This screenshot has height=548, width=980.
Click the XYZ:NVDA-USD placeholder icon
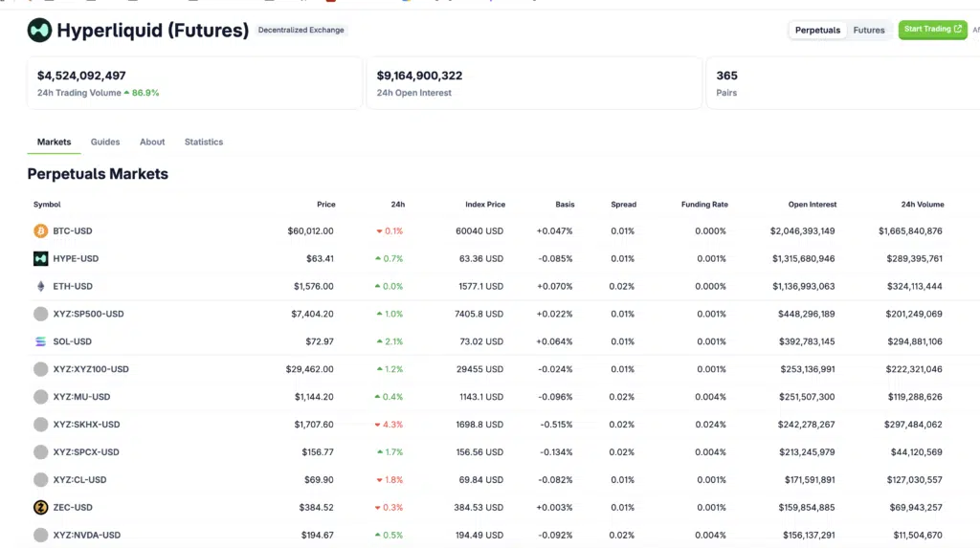pos(40,535)
